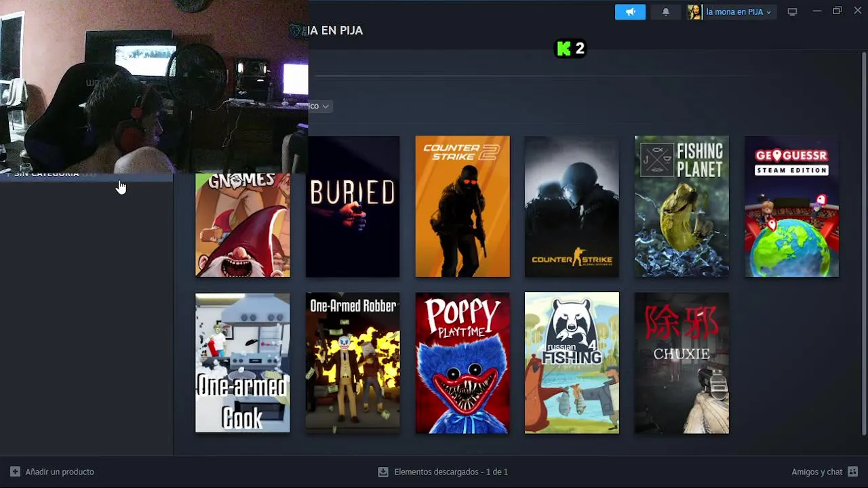Open the Russian Fishing 4 cover
Screen dimensions: 868x488
click(572, 363)
